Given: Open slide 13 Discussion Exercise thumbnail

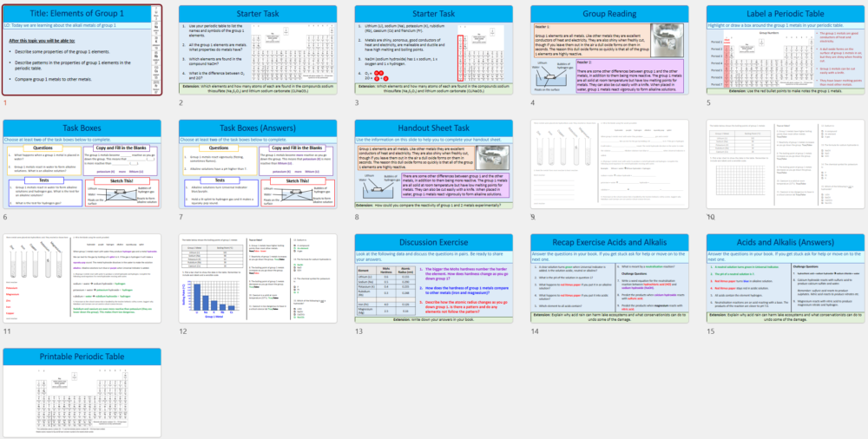Looking at the screenshot, I should pyautogui.click(x=433, y=278).
